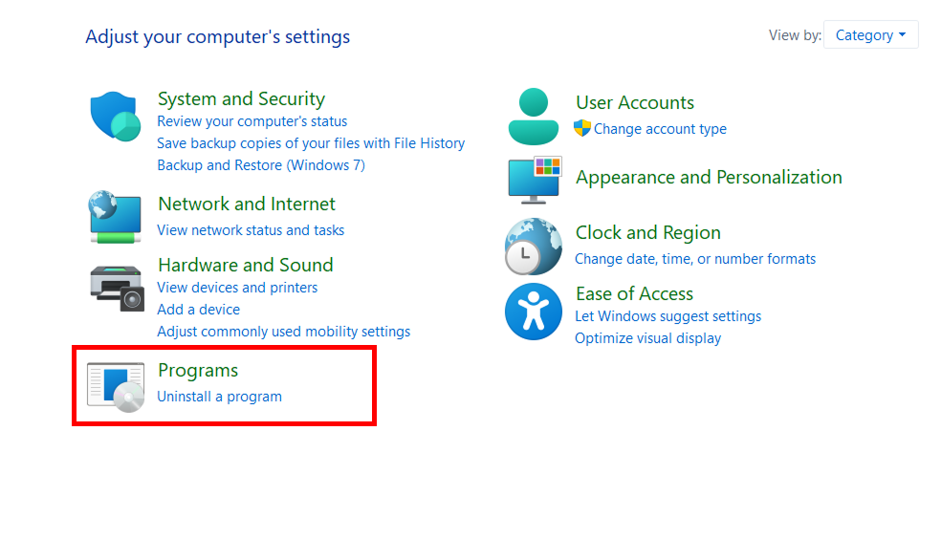Click the System and Security shield icon
Image resolution: width=941 pixels, height=560 pixels.
116,117
